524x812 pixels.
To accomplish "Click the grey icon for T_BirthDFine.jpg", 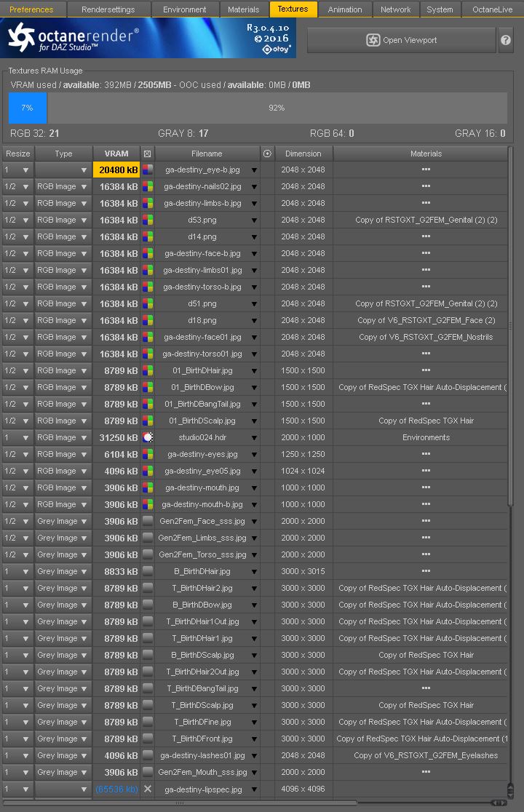I will [148, 722].
